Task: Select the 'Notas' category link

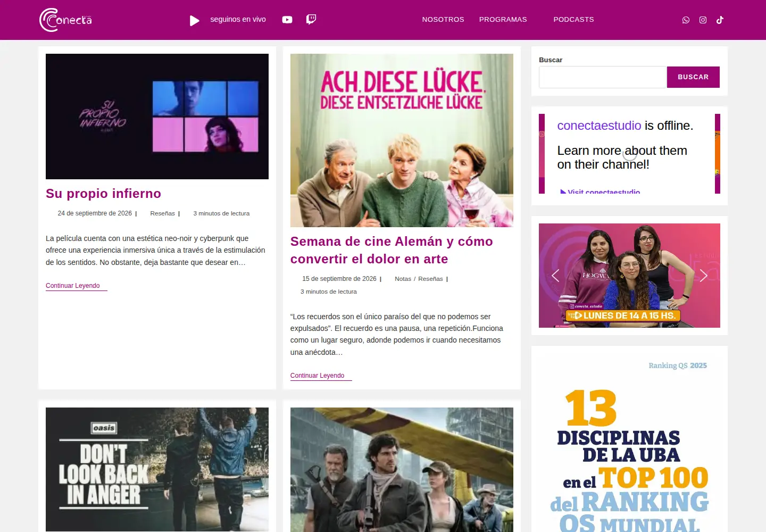Action: (x=403, y=279)
